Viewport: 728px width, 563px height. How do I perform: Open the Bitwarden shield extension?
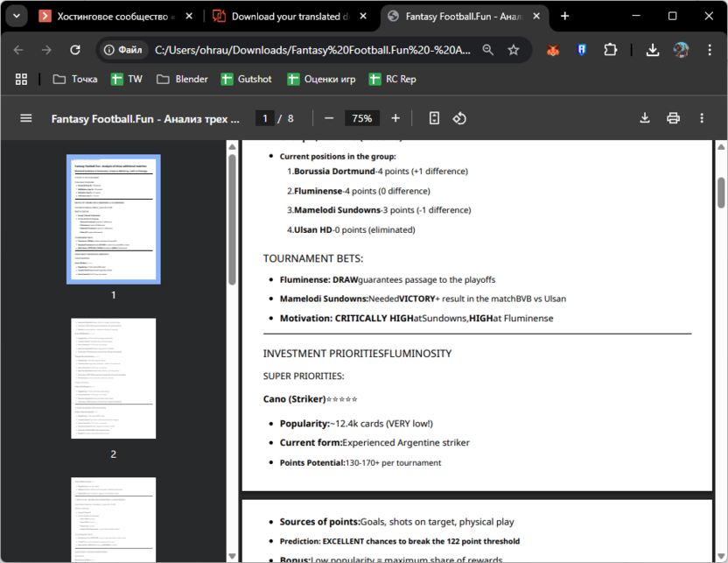tap(581, 50)
